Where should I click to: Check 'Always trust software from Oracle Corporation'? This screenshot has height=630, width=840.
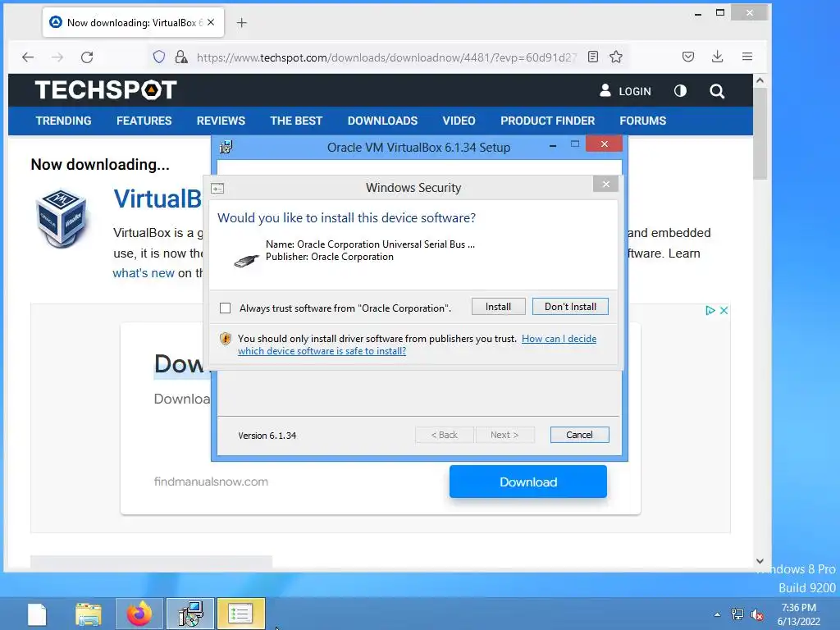225,308
